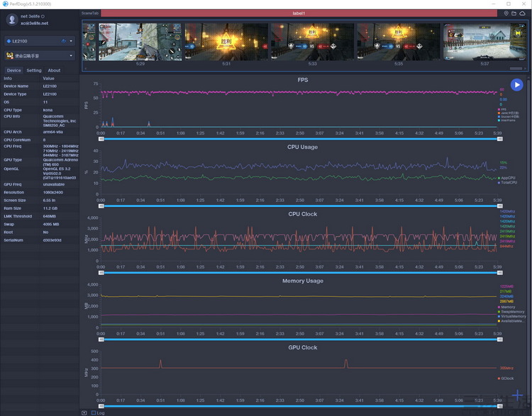Image resolution: width=532 pixels, height=416 pixels.
Task: Click the SerialNum value d303e93d
Action: click(x=52, y=240)
